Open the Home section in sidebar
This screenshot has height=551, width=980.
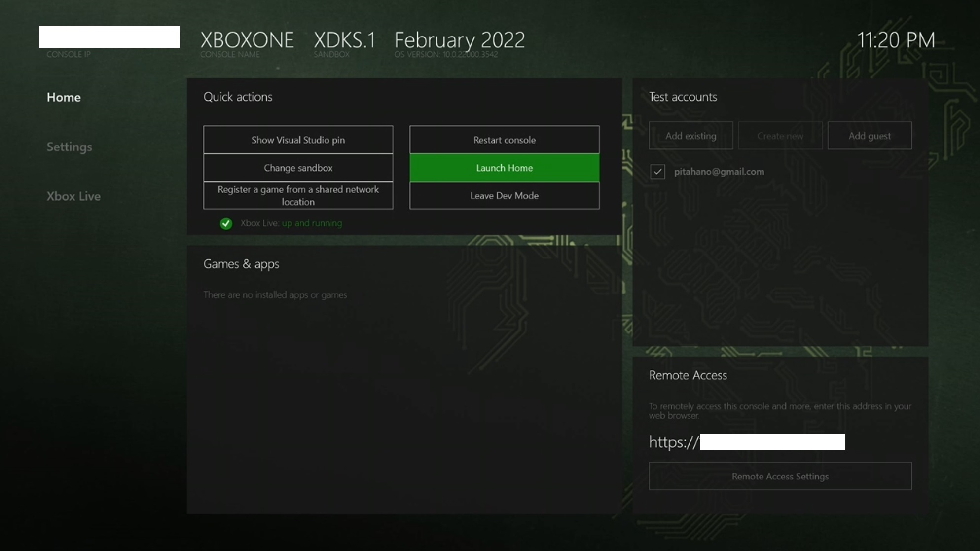(x=64, y=97)
